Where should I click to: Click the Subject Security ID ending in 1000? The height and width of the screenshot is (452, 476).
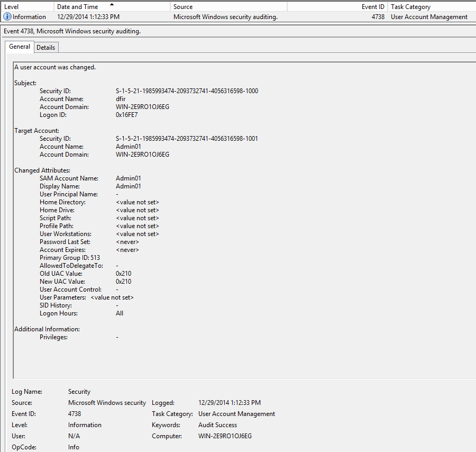(187, 91)
